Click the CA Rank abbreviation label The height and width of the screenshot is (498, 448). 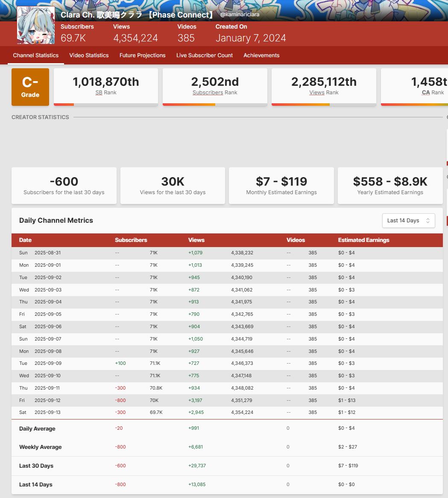click(x=426, y=93)
